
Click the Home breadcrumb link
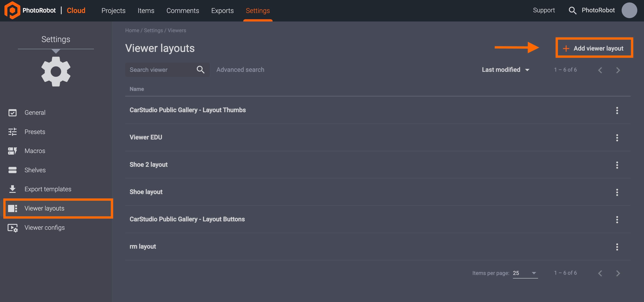[132, 30]
